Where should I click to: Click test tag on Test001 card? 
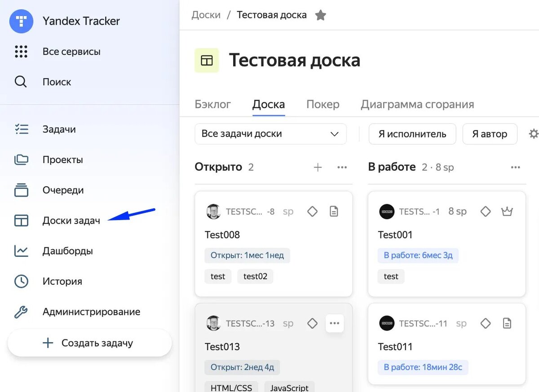tap(391, 277)
